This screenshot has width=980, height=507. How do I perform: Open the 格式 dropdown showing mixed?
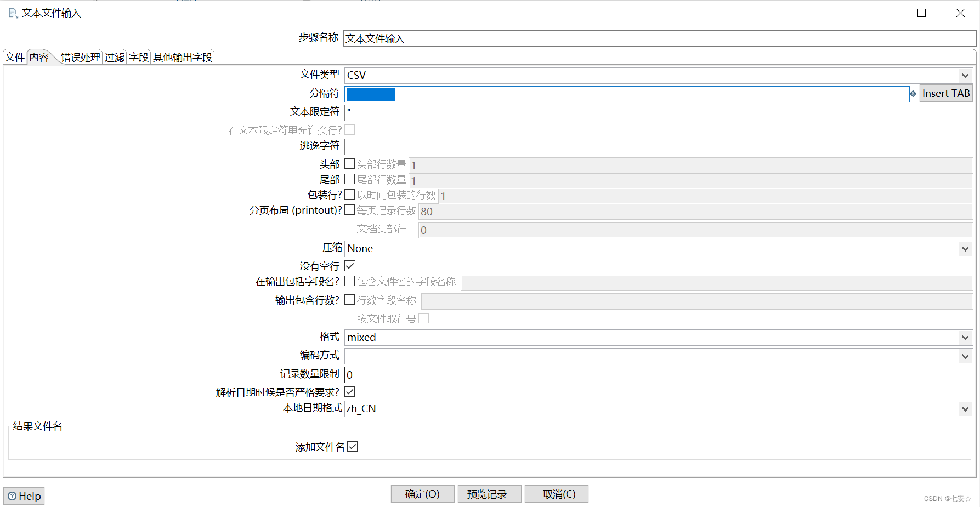click(965, 337)
